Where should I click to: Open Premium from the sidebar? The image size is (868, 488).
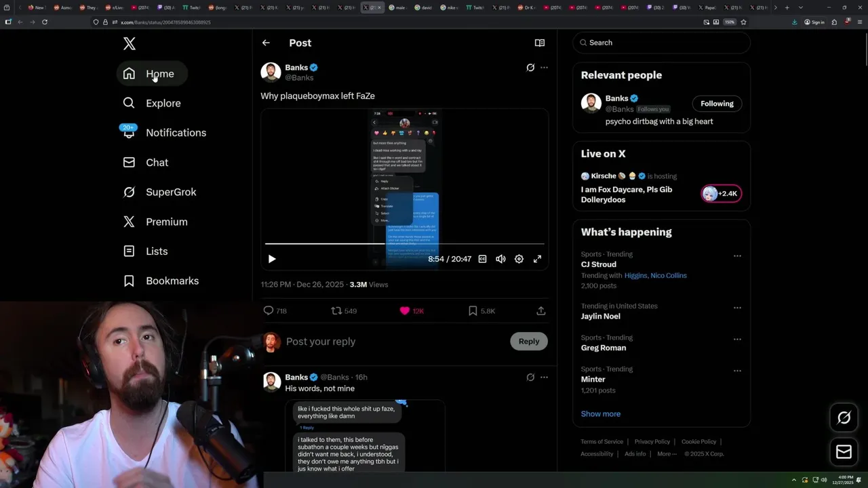[155, 222]
